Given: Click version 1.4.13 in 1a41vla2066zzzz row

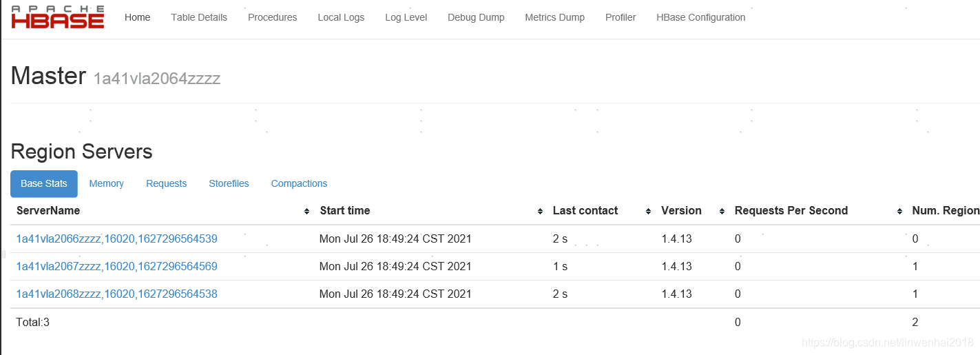Looking at the screenshot, I should coord(676,239).
